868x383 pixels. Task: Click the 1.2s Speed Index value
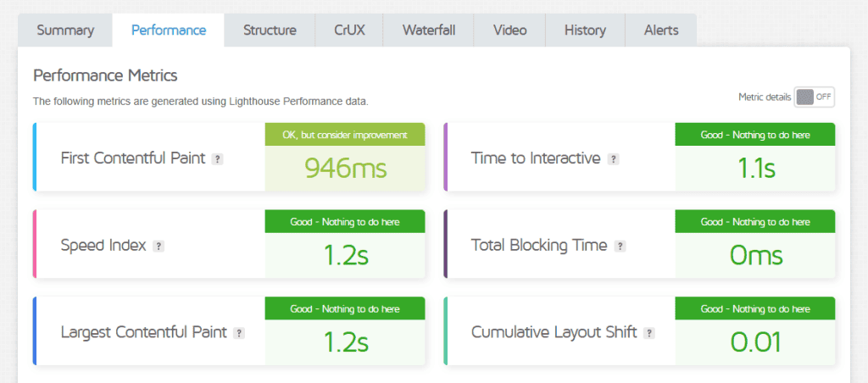coord(346,255)
